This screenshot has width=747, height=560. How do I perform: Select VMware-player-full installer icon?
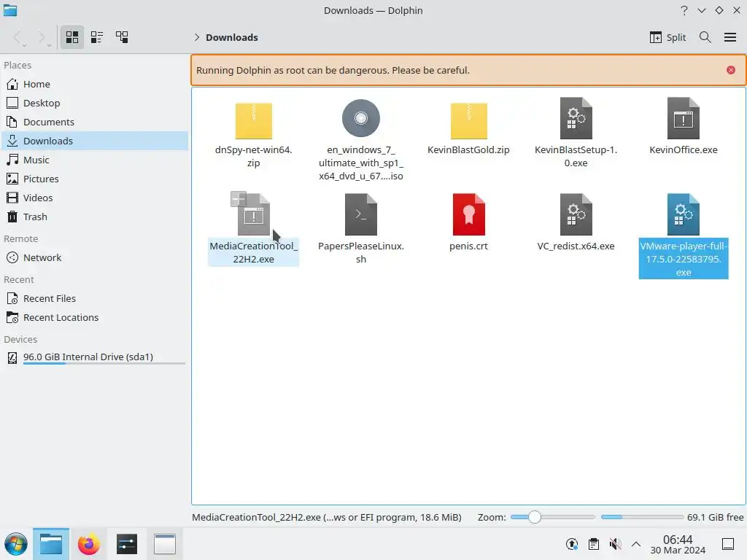[x=683, y=214]
